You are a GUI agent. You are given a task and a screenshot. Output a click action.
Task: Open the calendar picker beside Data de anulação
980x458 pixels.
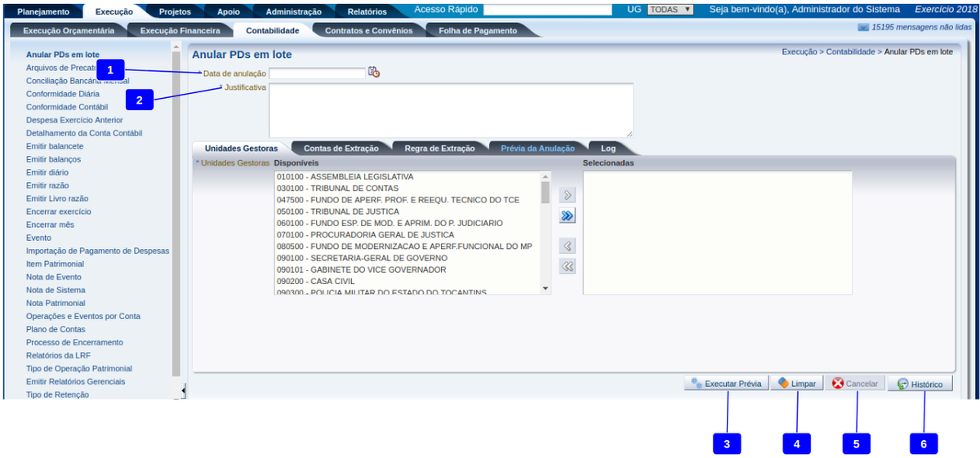click(x=374, y=73)
